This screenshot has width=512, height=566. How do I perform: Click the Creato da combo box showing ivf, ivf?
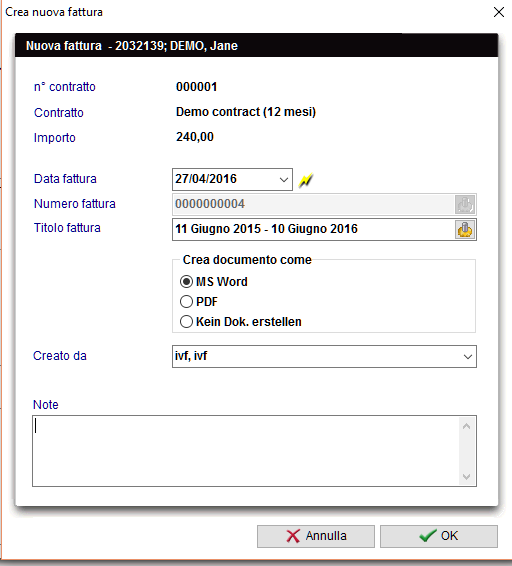(x=324, y=357)
